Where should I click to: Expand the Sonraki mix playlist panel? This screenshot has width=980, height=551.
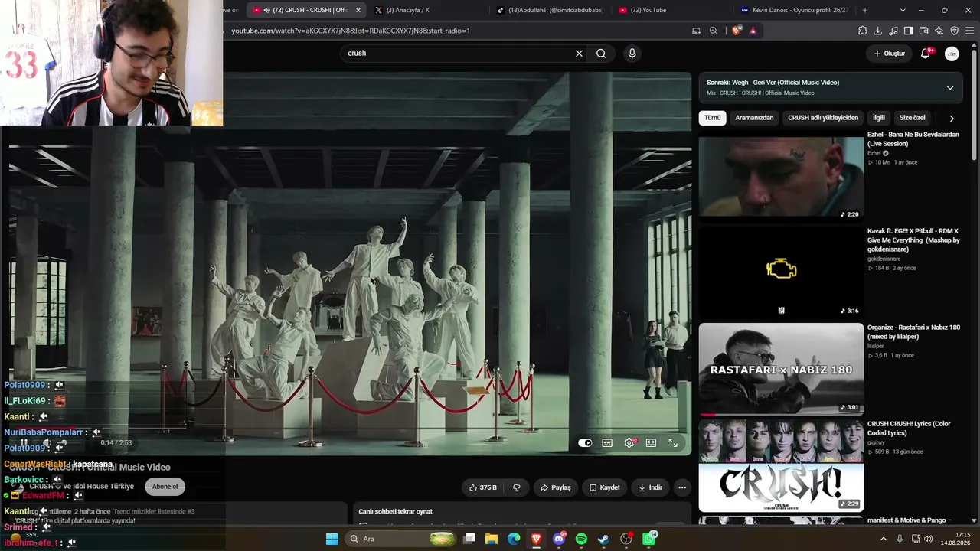pos(950,87)
